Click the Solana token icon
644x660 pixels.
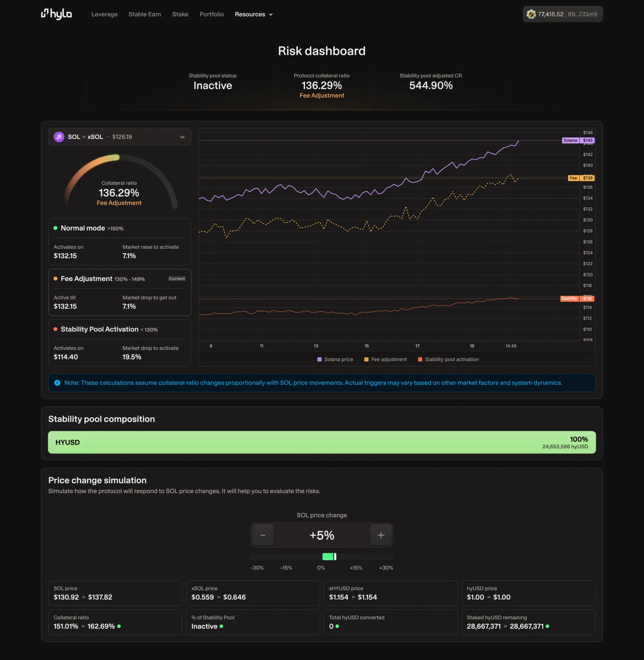[x=59, y=137]
